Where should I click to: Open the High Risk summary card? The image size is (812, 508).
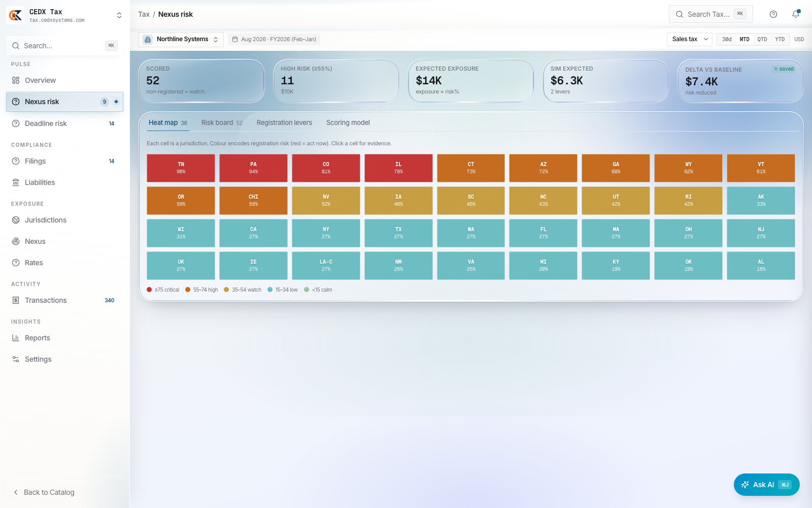(x=336, y=81)
